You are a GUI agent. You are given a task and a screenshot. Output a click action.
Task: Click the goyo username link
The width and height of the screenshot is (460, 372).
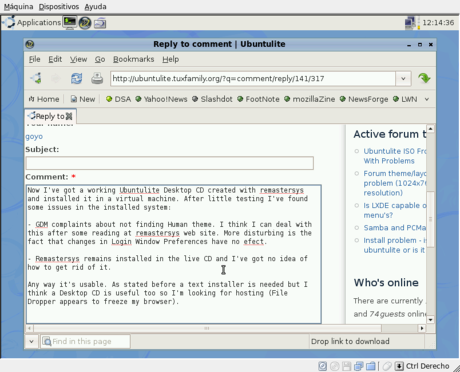pos(34,136)
